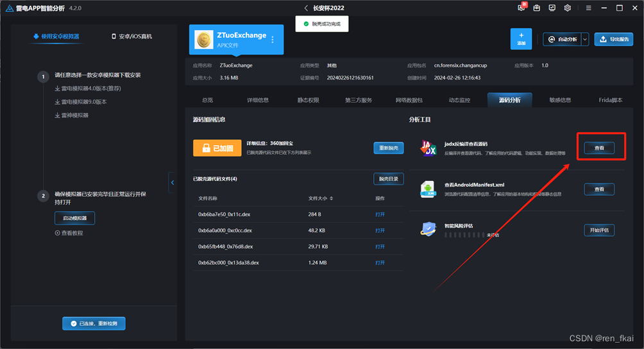Expand the 自动分析 dropdown arrow

tap(585, 39)
